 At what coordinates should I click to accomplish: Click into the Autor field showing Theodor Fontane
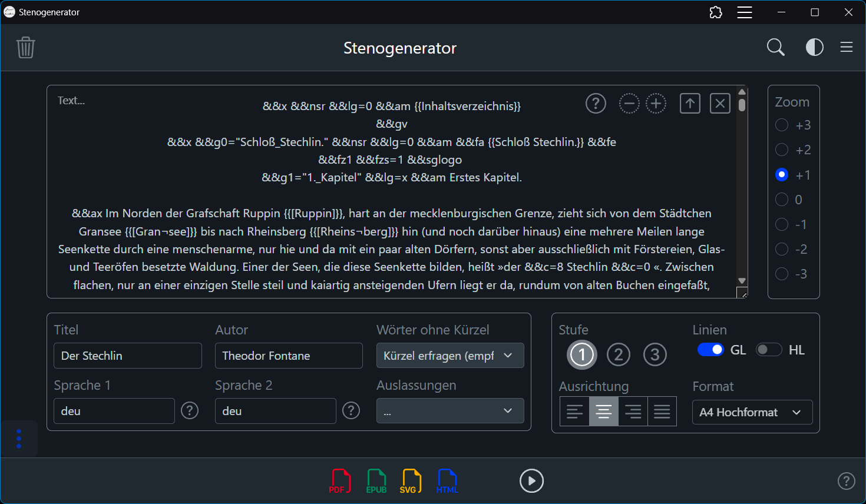[x=289, y=355]
